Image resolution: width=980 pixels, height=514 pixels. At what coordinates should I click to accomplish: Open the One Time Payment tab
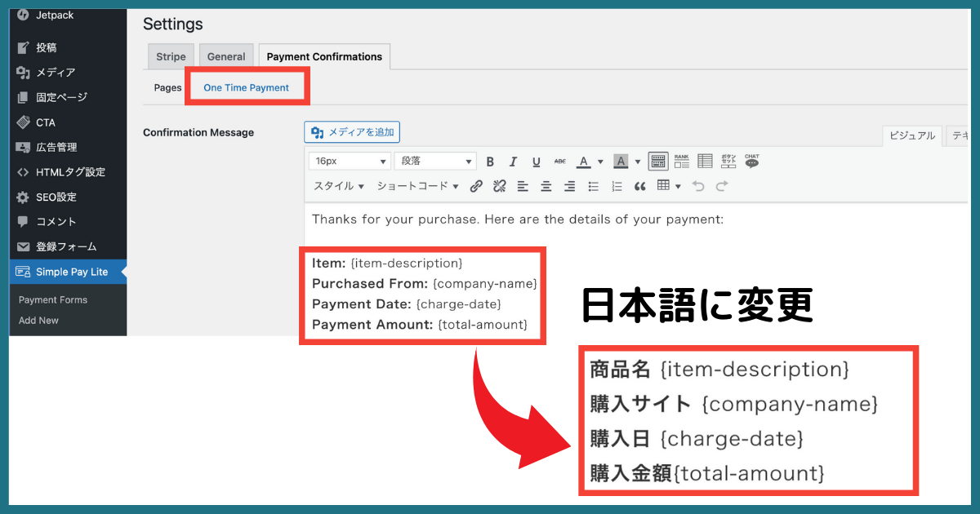(247, 86)
